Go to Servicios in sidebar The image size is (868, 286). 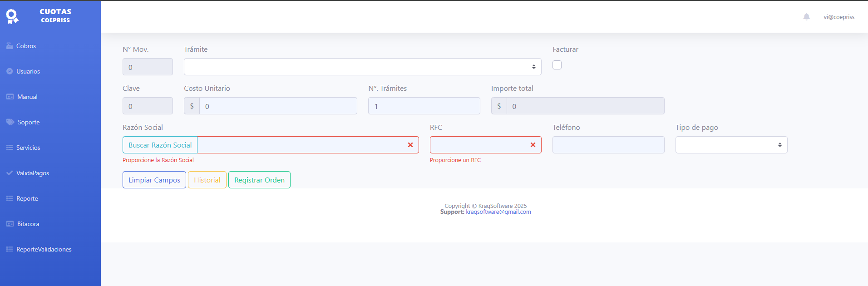click(28, 148)
